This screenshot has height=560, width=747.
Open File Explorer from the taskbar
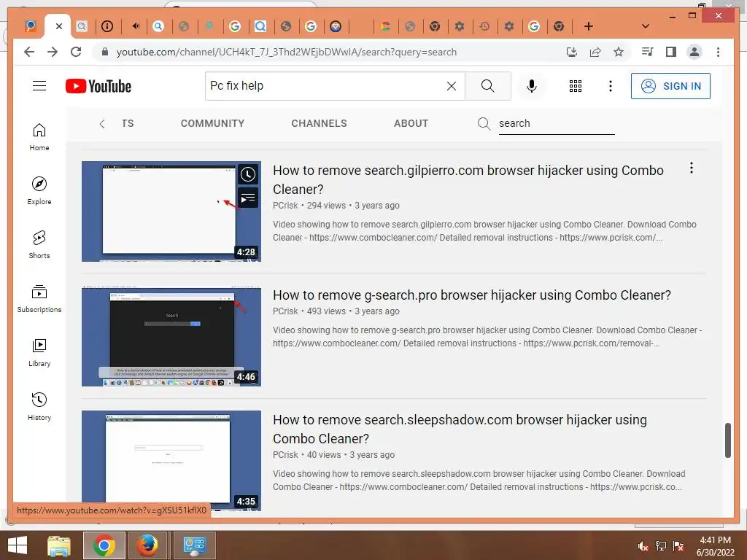[x=59, y=545]
